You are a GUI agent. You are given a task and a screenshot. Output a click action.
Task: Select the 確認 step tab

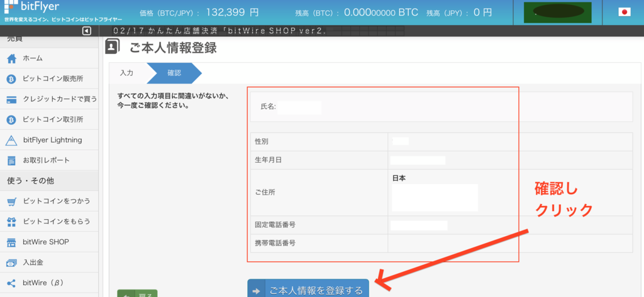(x=174, y=73)
